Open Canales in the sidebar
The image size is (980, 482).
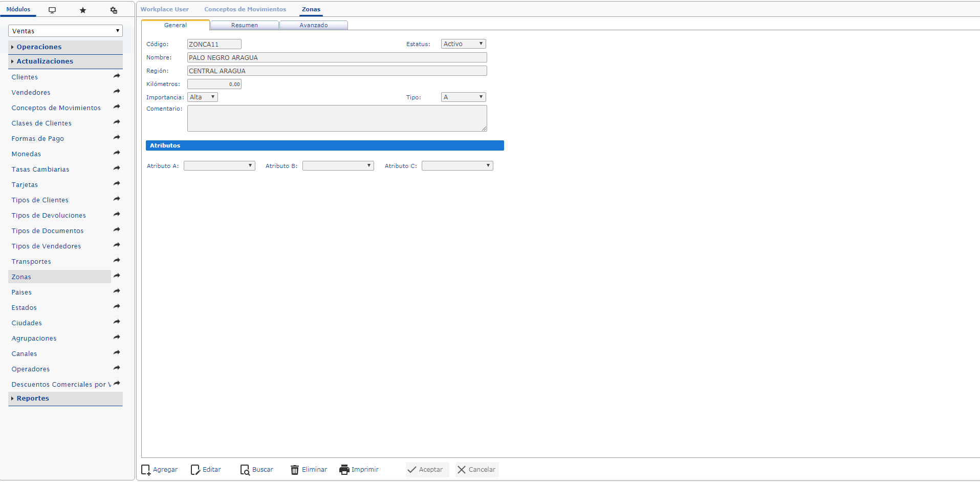pyautogui.click(x=24, y=354)
